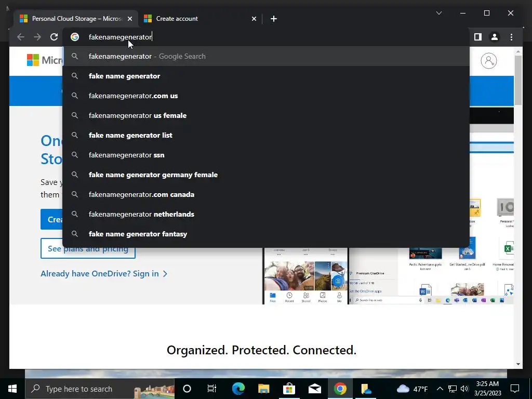Open the Windows Start menu
The height and width of the screenshot is (399, 532).
point(12,389)
